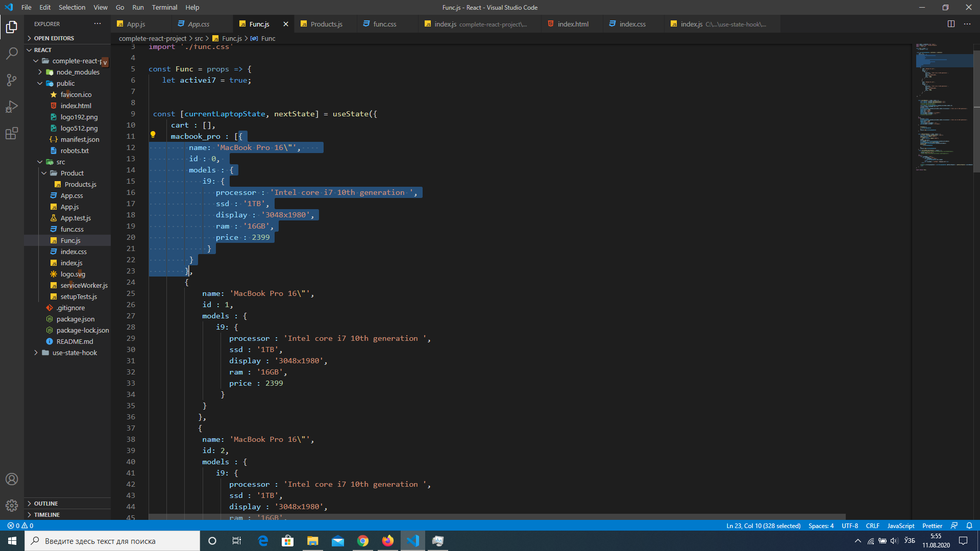Screen dimensions: 980x551
Task: Launch Google Chrome from taskbar
Action: point(363,541)
